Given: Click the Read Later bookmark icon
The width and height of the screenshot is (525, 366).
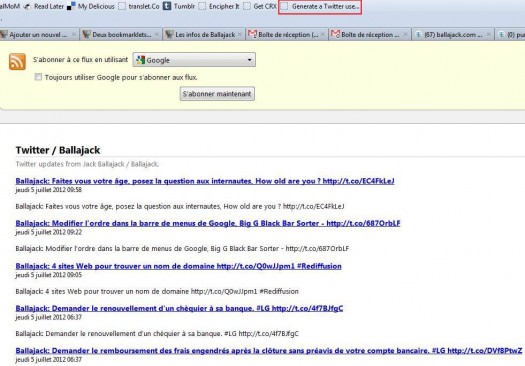Looking at the screenshot, I should [27, 6].
